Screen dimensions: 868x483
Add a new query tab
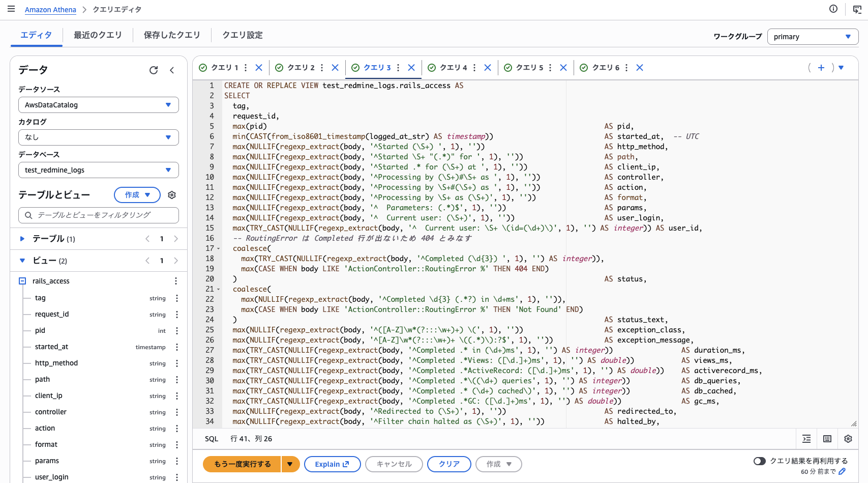[x=821, y=68]
